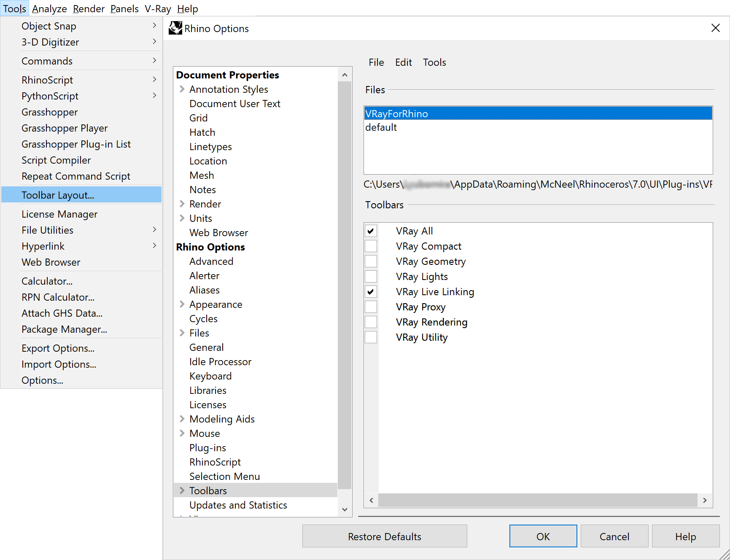Select the Plug-ins options page
The width and height of the screenshot is (730, 560).
click(x=207, y=447)
